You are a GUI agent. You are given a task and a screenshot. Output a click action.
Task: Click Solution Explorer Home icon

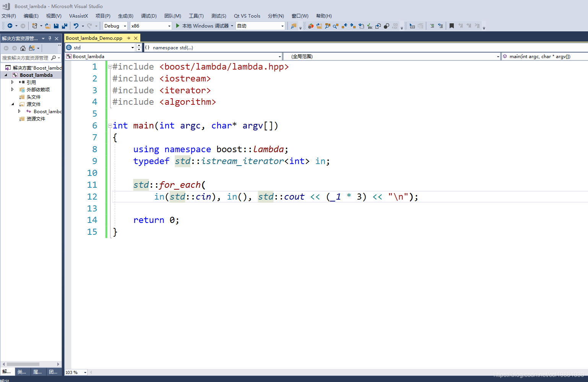point(23,48)
